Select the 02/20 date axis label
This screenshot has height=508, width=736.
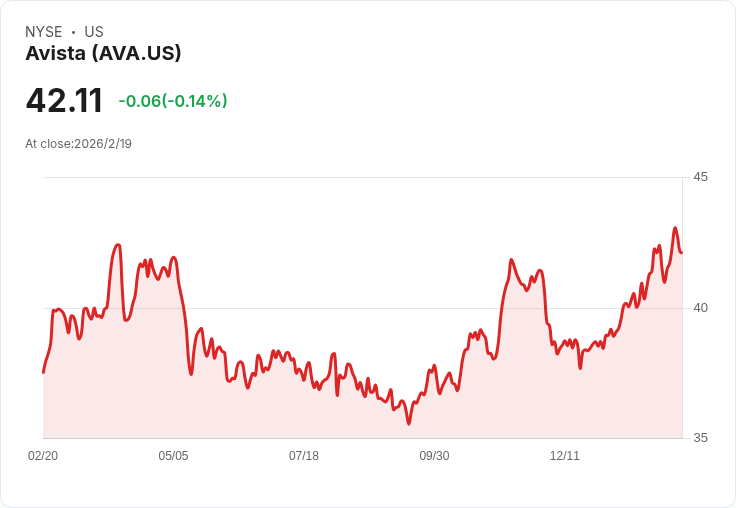[43, 456]
